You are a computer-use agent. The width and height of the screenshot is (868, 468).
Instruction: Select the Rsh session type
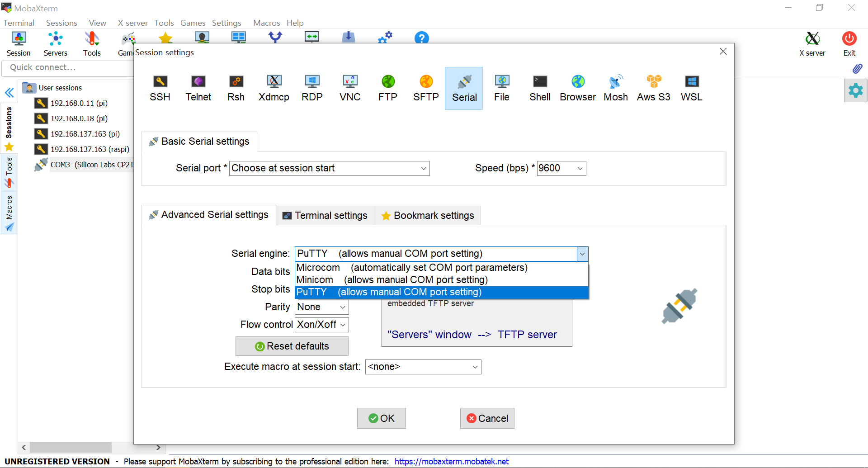tap(236, 89)
